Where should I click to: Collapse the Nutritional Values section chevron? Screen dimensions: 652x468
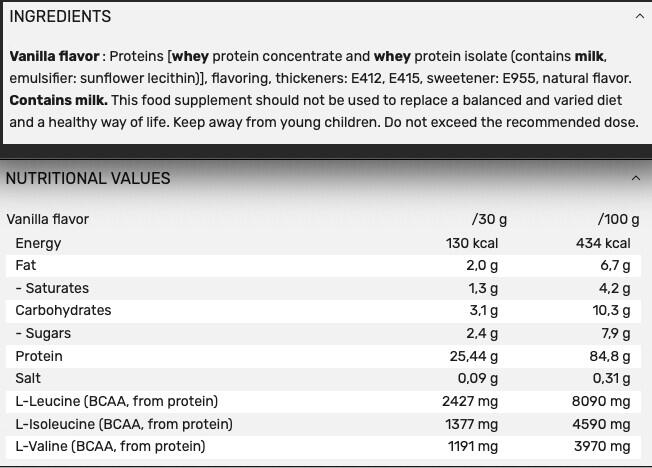[635, 178]
